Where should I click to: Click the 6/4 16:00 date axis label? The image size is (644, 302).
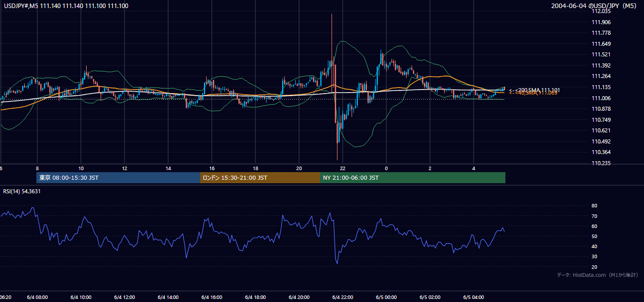point(212,297)
